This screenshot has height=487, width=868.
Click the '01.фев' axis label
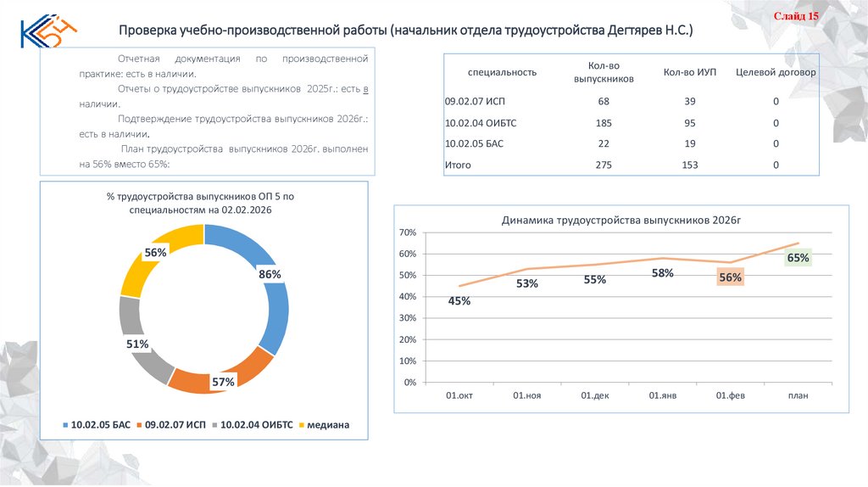pos(730,395)
